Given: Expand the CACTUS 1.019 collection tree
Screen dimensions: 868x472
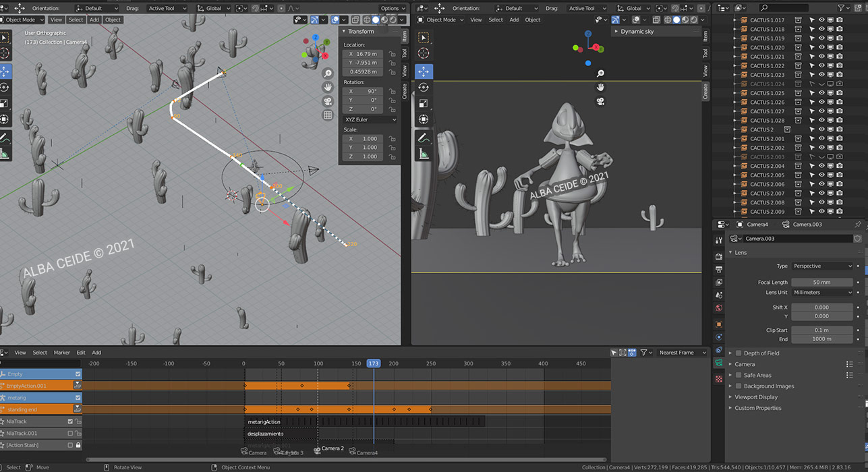Looking at the screenshot, I should tap(735, 38).
